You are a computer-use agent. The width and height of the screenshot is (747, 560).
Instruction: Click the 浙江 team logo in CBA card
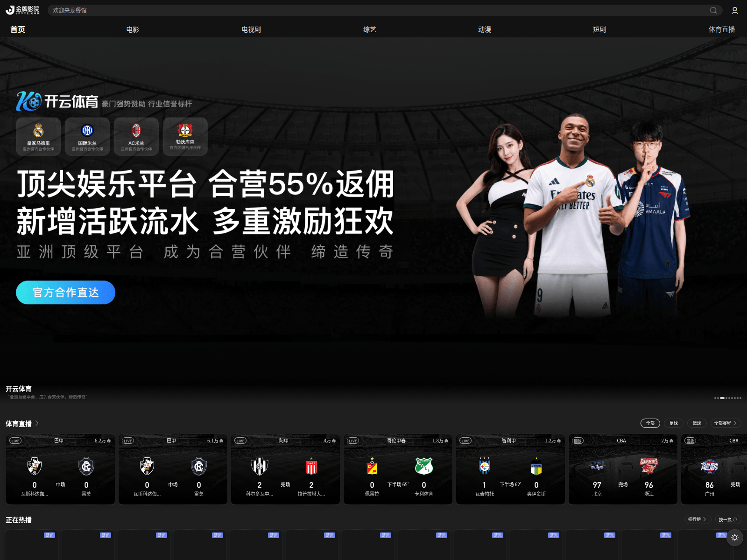[x=649, y=466]
